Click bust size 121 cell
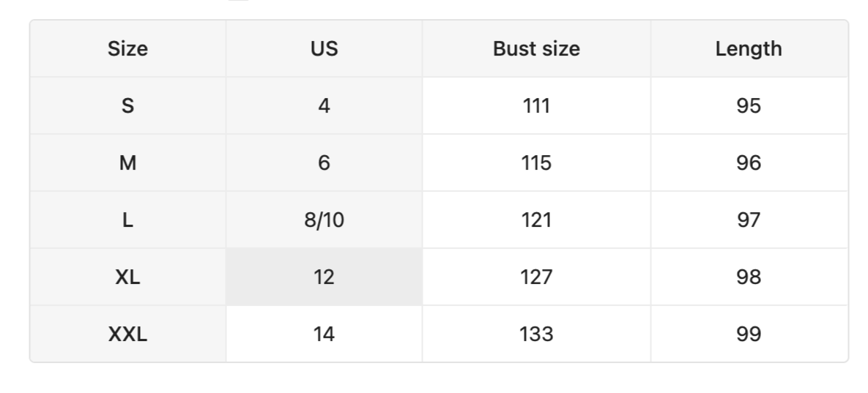 [x=536, y=220]
